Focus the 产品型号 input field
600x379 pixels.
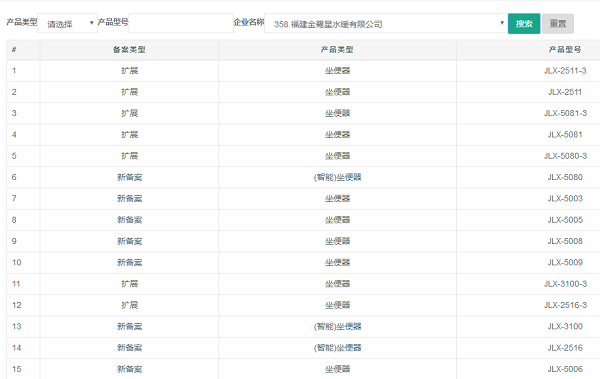tap(181, 23)
